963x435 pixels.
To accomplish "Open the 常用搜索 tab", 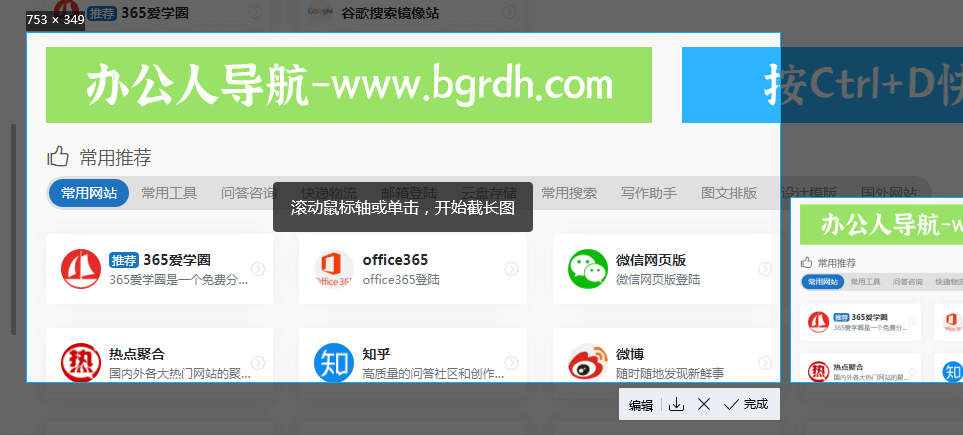I will pyautogui.click(x=569, y=193).
